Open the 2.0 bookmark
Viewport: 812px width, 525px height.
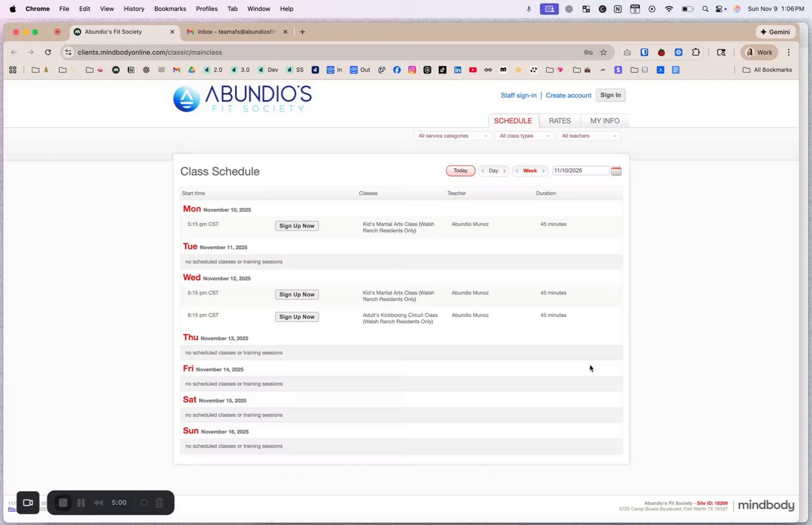click(213, 70)
